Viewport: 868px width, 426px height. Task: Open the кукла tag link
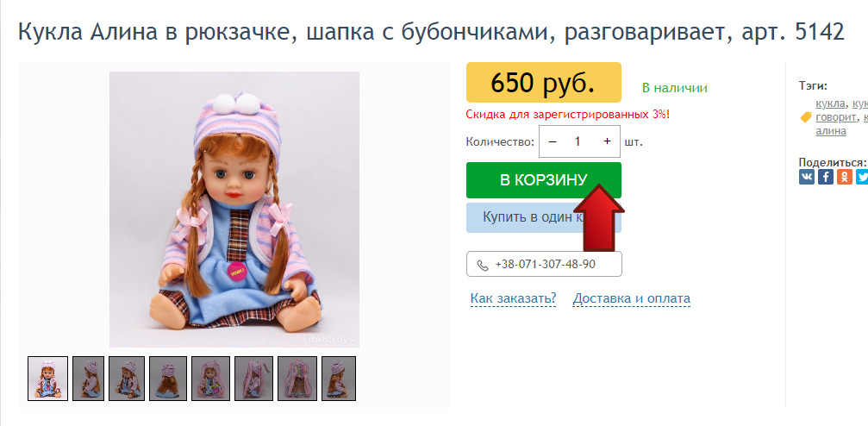(830, 103)
